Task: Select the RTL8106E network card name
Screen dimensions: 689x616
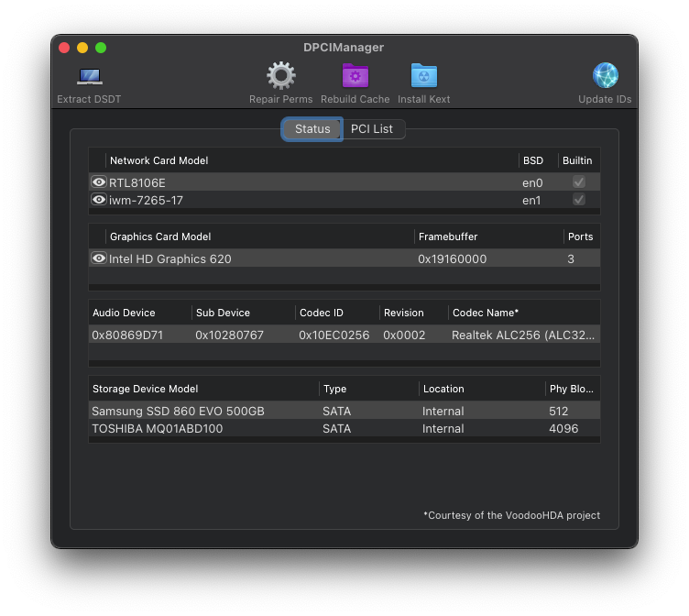Action: pos(137,183)
